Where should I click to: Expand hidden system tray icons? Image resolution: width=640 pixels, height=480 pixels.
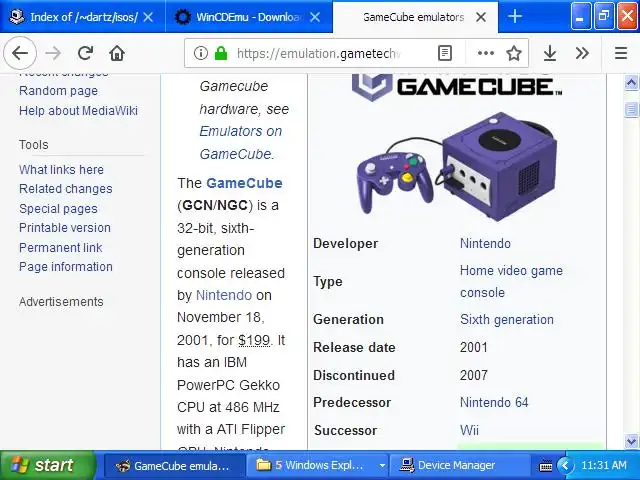[565, 465]
